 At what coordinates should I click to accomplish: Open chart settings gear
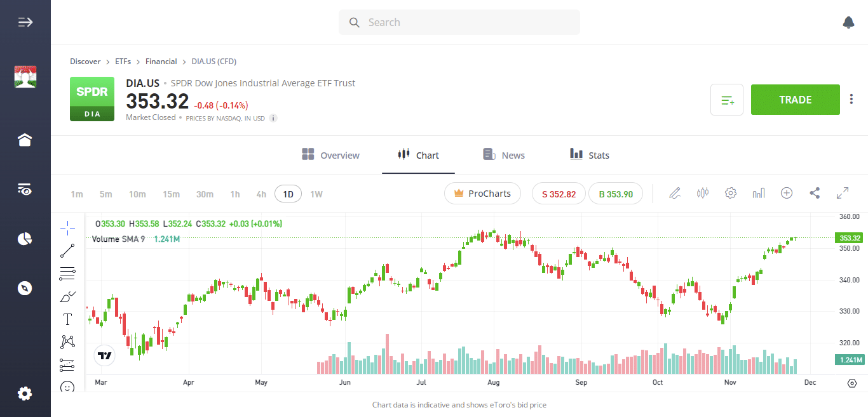[x=731, y=193]
